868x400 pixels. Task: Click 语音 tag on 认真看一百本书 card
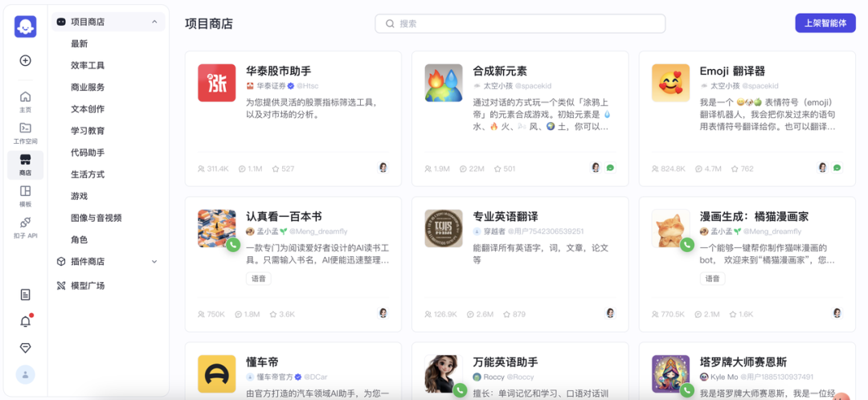(259, 279)
